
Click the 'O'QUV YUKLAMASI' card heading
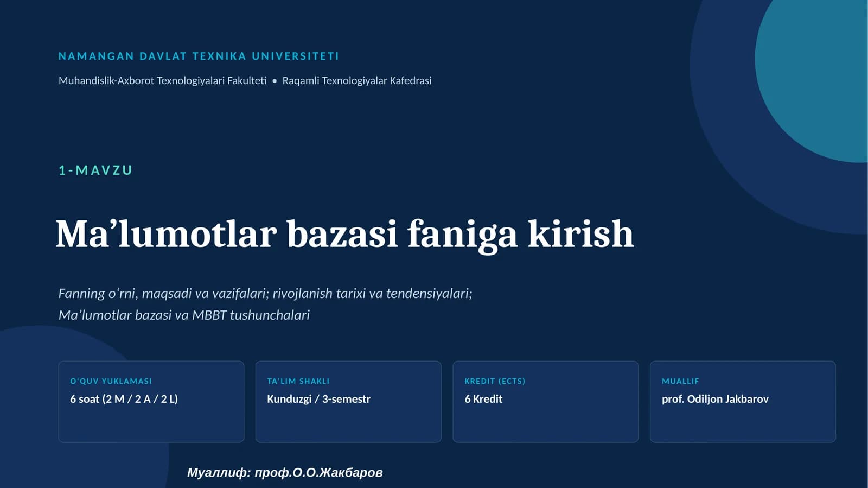(x=111, y=381)
